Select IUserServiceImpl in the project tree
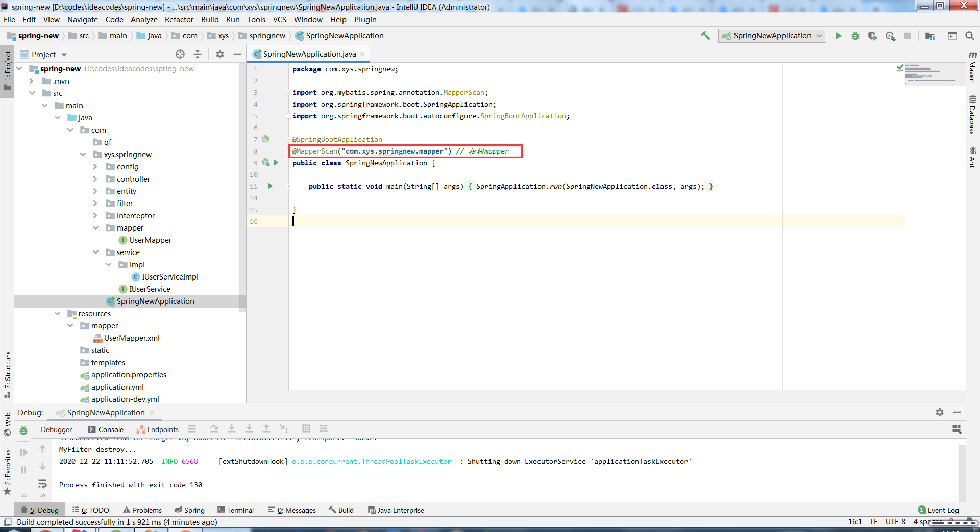The width and height of the screenshot is (980, 532). tap(170, 277)
